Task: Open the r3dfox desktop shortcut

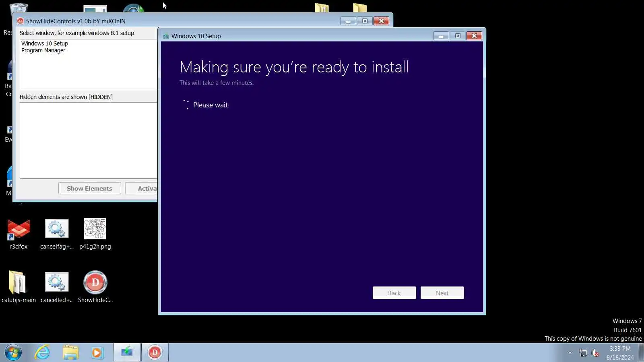Action: coord(19,234)
